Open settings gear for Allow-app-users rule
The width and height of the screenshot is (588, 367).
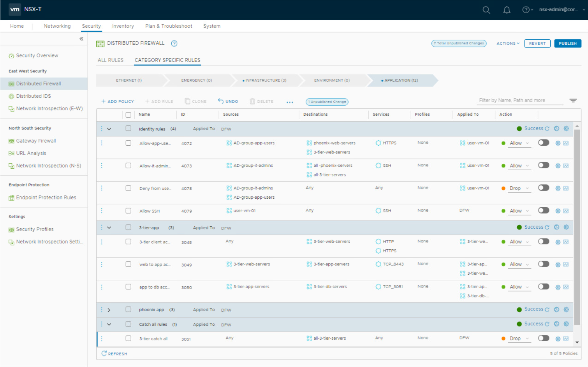coord(558,143)
